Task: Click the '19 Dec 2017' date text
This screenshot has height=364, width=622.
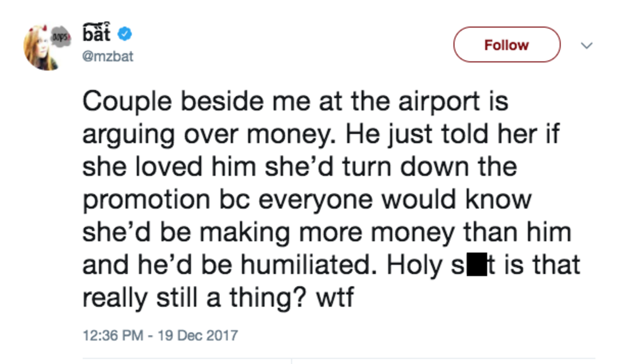Action: [198, 335]
